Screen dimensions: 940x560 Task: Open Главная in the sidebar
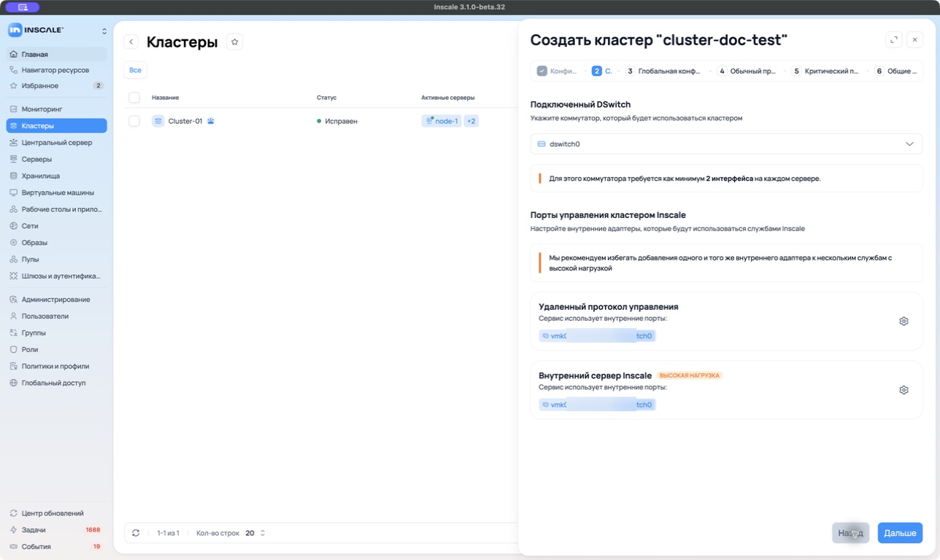coord(56,54)
